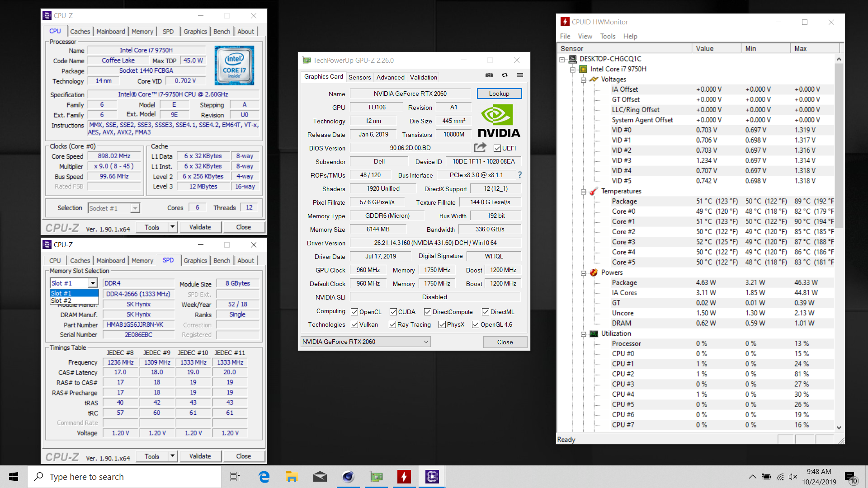Open Tools dropdown arrow in top CPU-Z window
Viewport: 868px width, 488px height.
coord(172,227)
